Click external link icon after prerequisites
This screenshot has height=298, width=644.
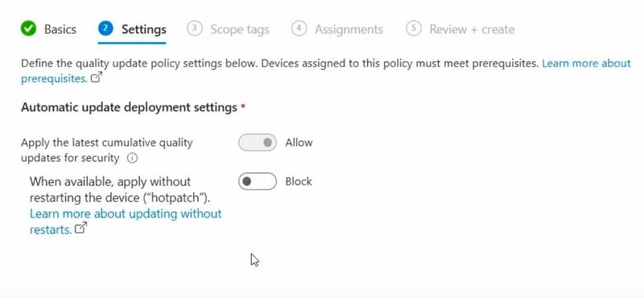coord(96,77)
